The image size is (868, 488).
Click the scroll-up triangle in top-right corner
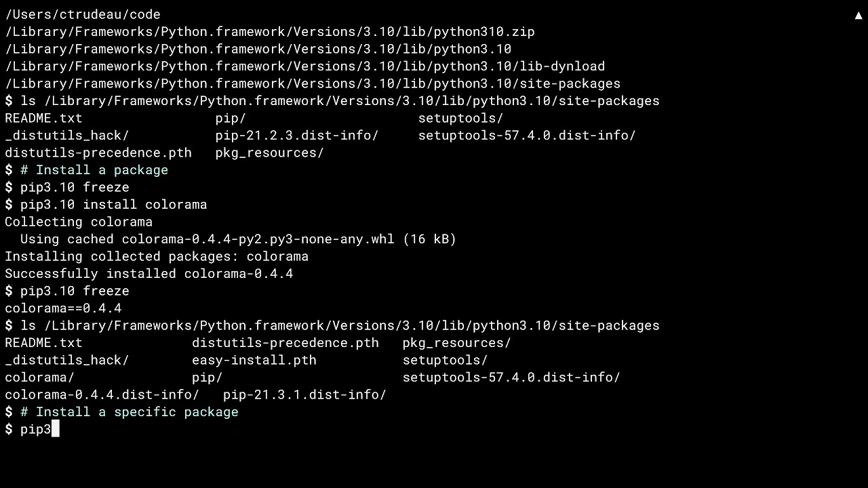coord(858,15)
